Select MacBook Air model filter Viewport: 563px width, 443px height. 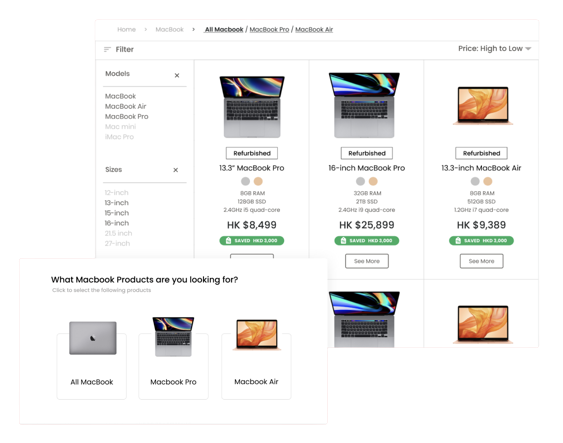click(125, 106)
